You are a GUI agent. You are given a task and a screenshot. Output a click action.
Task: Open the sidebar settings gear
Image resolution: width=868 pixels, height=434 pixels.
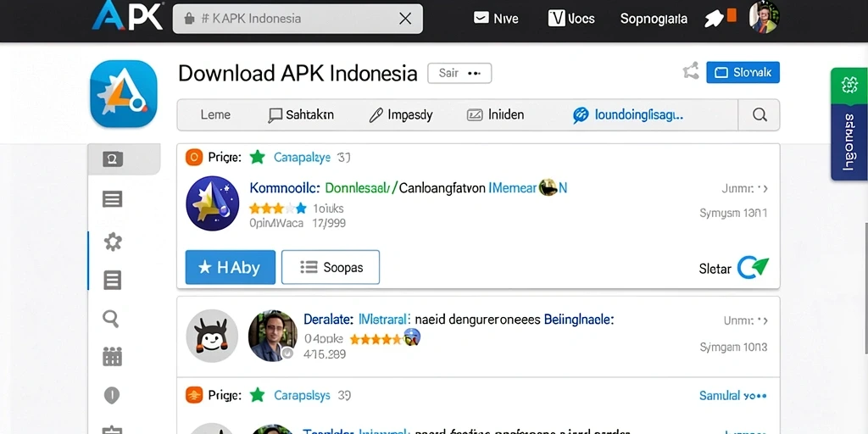[113, 242]
